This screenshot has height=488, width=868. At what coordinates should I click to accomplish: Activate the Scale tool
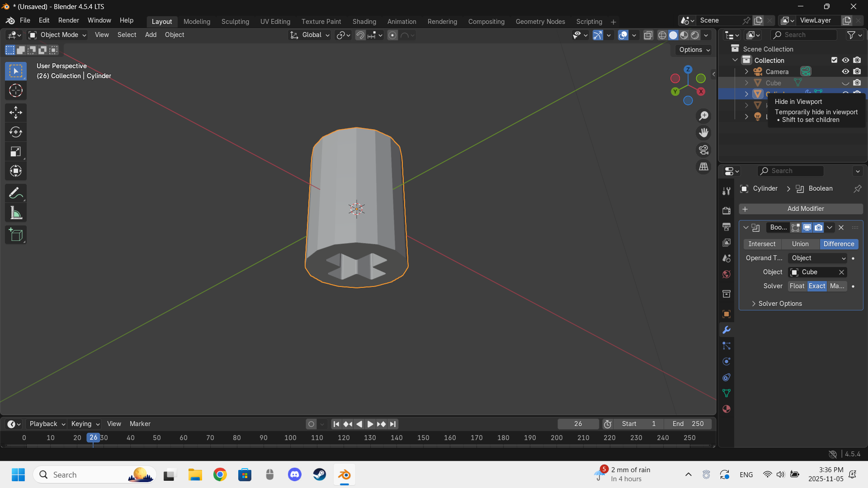(x=16, y=152)
